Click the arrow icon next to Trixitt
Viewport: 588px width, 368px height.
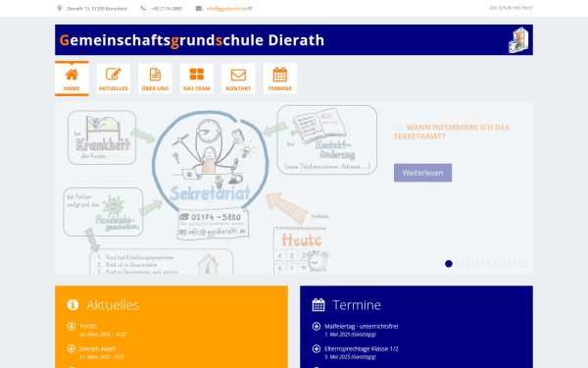(72, 327)
